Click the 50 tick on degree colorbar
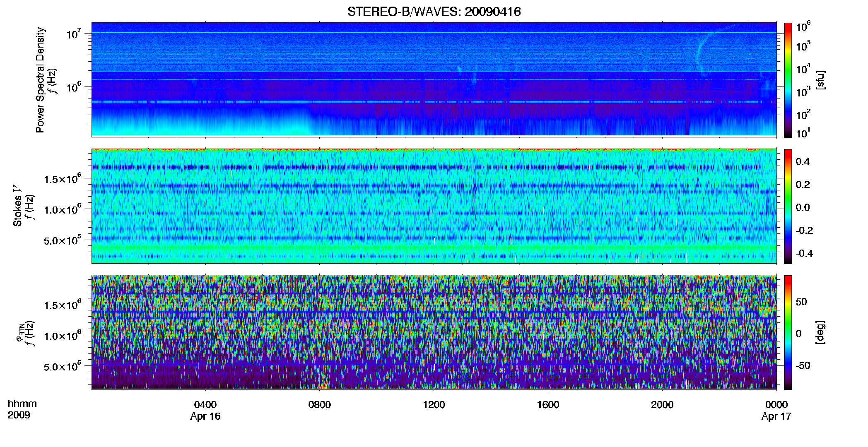The width and height of the screenshot is (868, 447). point(801,302)
